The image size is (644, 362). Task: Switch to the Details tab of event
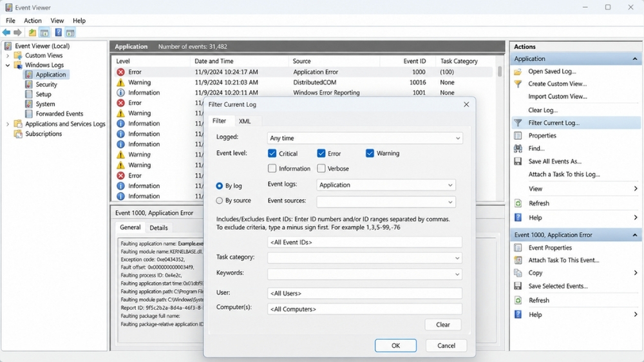click(158, 227)
